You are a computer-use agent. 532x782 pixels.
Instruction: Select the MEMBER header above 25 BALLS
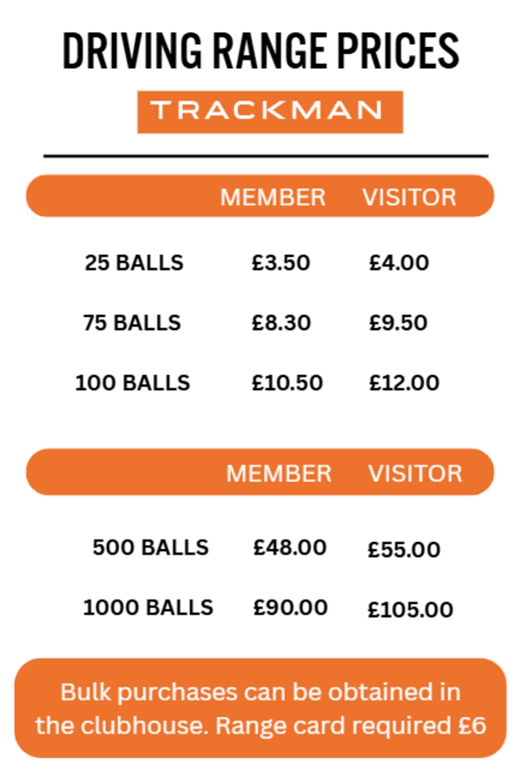[273, 197]
